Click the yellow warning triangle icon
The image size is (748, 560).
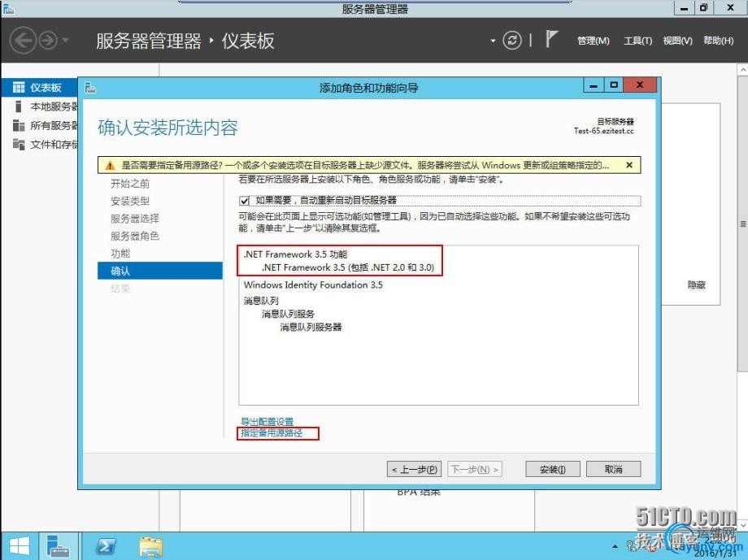(x=111, y=166)
